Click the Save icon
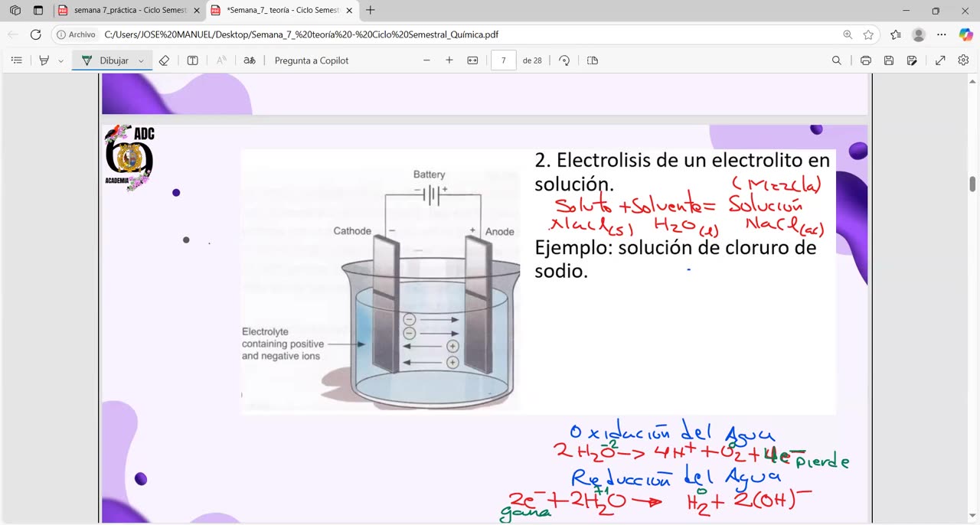This screenshot has width=980, height=525. point(889,60)
